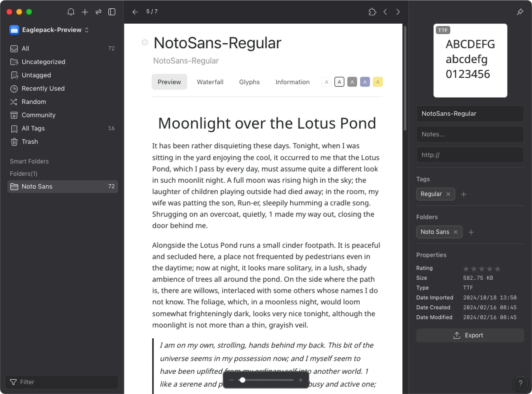The image size is (532, 394).
Task: Open Recently Used in sidebar
Action: [x=63, y=88]
